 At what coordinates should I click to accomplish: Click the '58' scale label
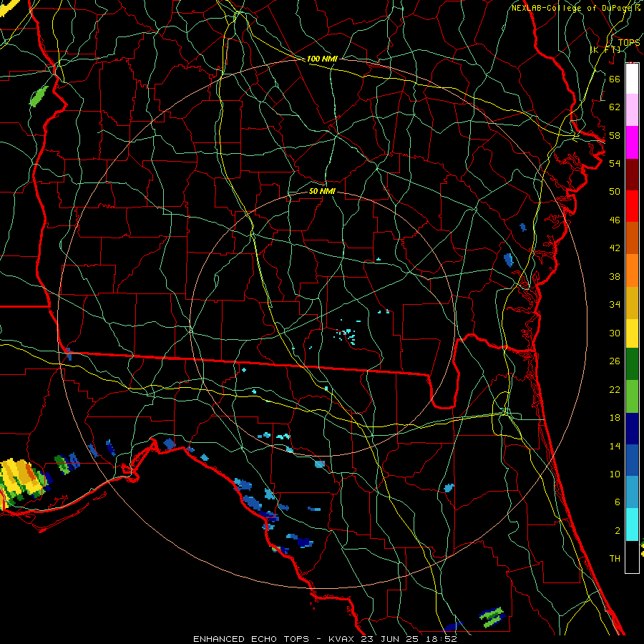(x=615, y=135)
